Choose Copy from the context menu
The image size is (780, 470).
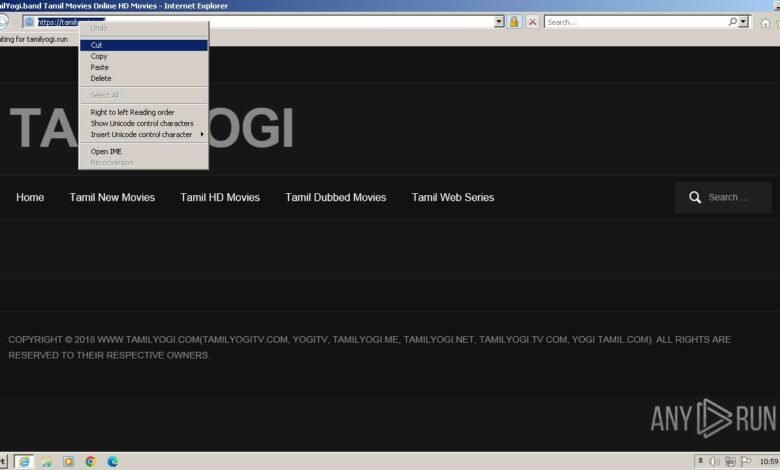click(x=144, y=56)
